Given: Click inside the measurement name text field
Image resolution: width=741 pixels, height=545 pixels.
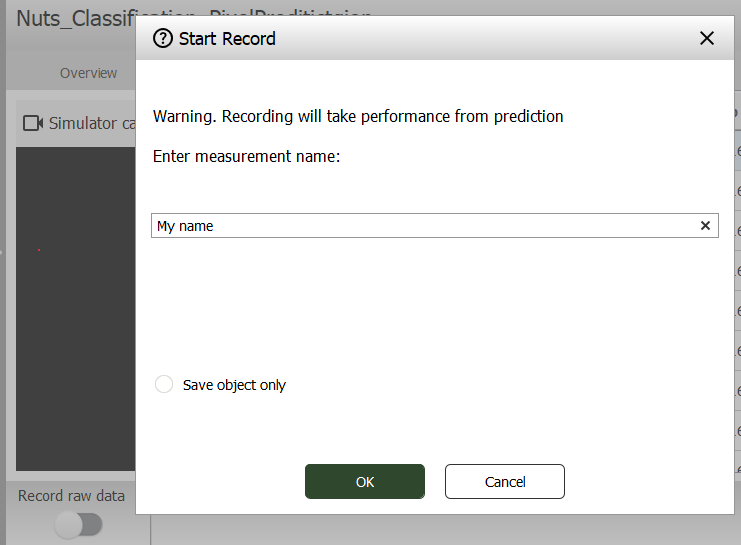Looking at the screenshot, I should click(420, 226).
